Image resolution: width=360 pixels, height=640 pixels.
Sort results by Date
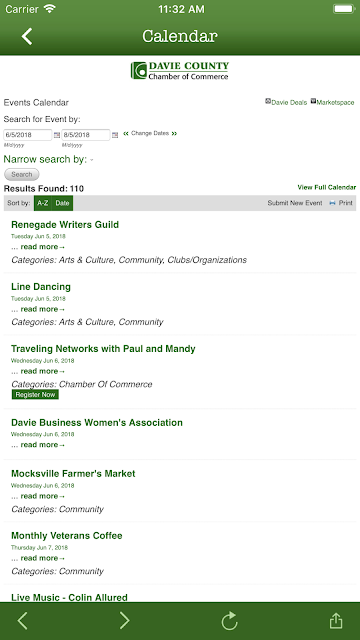[62, 203]
